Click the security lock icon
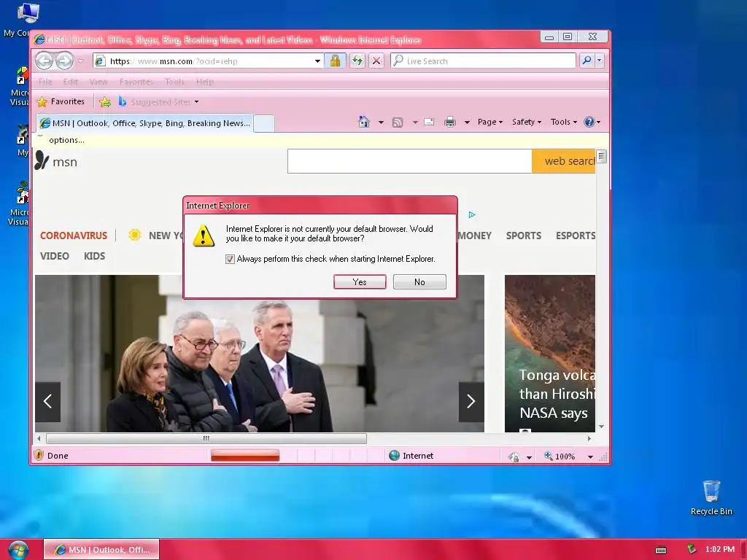The image size is (747, 560). click(335, 61)
